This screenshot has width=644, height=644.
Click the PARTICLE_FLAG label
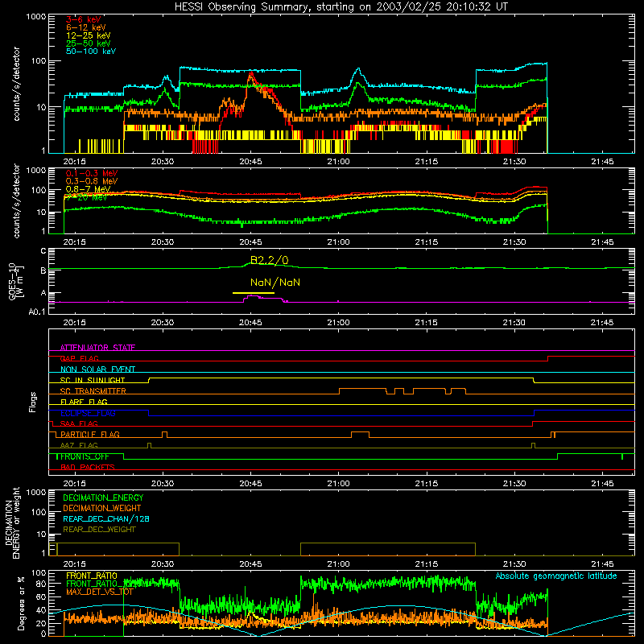tap(90, 434)
